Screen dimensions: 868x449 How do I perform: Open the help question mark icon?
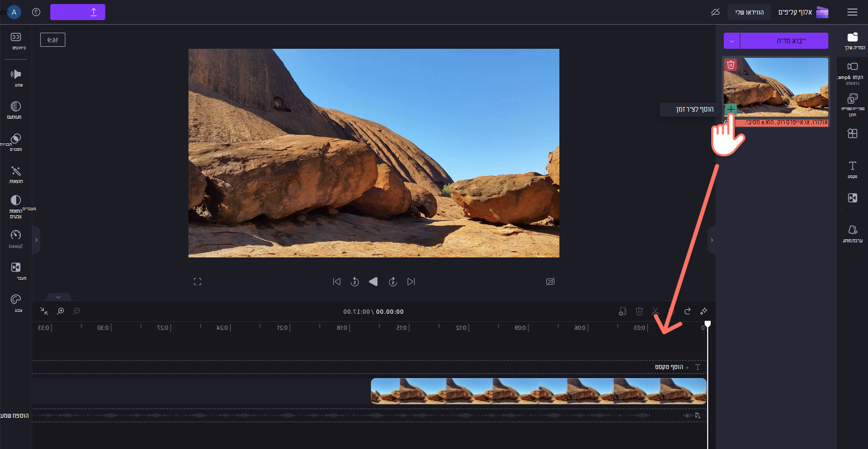[x=36, y=12]
